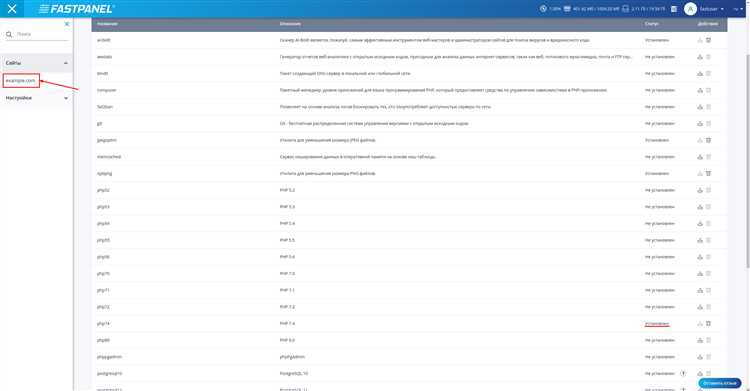Select the phppgadmin name cell
This screenshot has height=391, width=750.
click(109, 357)
